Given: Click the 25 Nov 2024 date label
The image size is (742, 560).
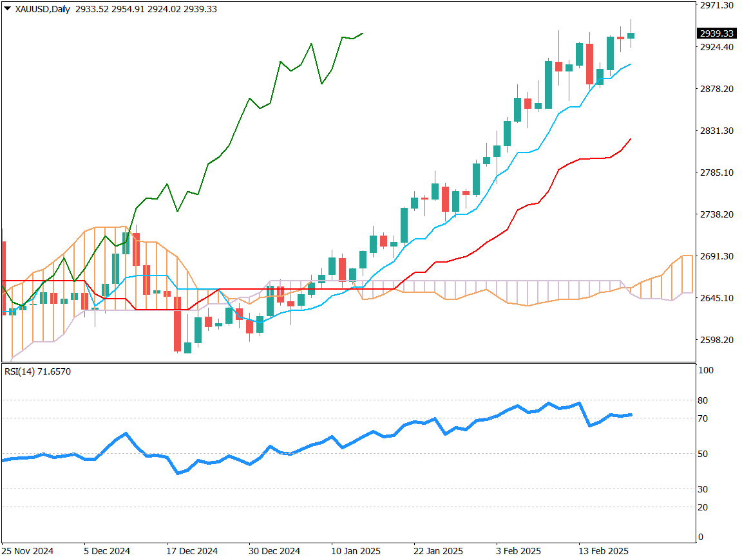Looking at the screenshot, I should [28, 551].
